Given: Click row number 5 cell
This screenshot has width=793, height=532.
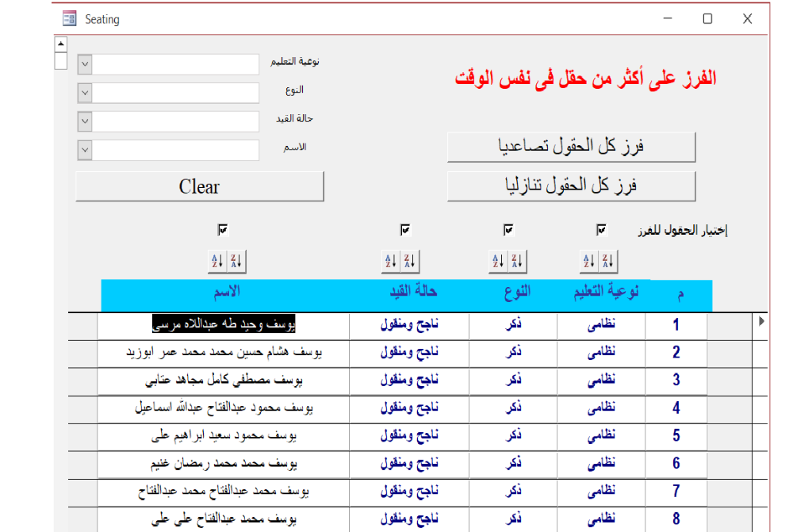Looking at the screenshot, I should click(x=676, y=437).
